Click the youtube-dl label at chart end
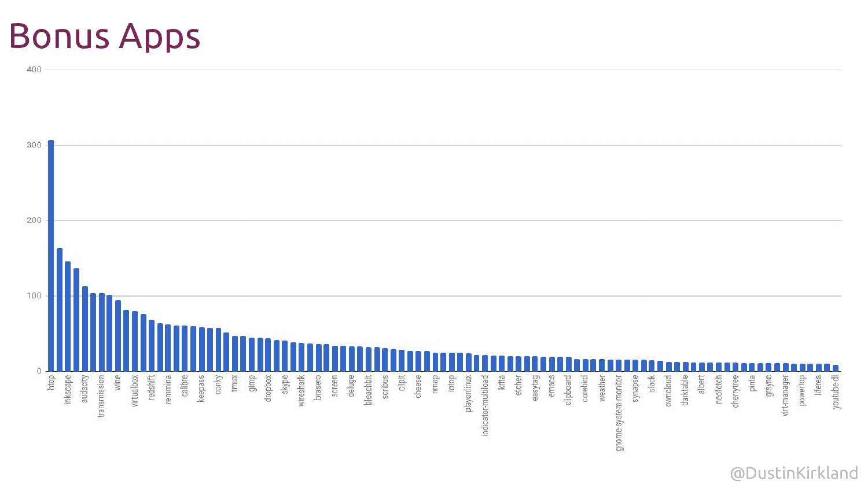This screenshot has width=868, height=488. coord(836,392)
